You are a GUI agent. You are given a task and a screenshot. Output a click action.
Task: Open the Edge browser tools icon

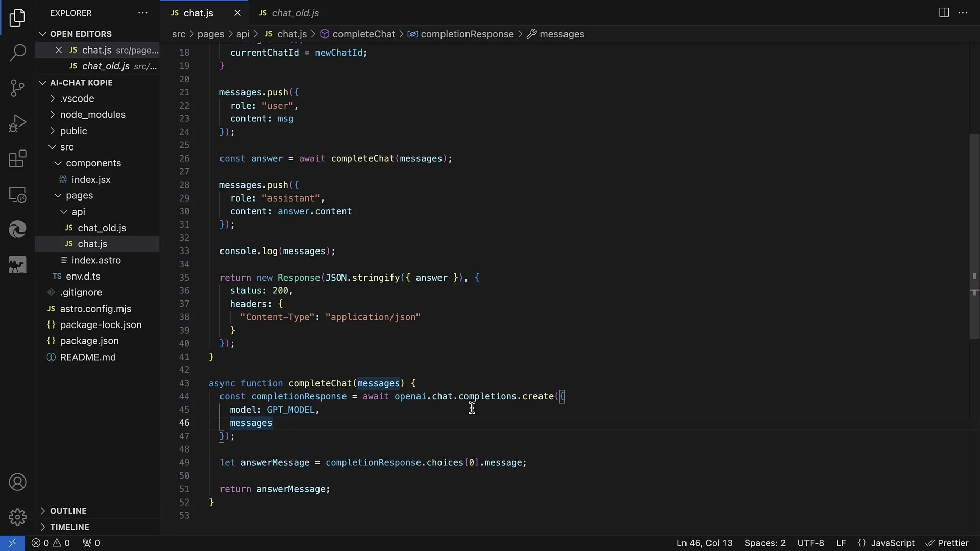[17, 230]
